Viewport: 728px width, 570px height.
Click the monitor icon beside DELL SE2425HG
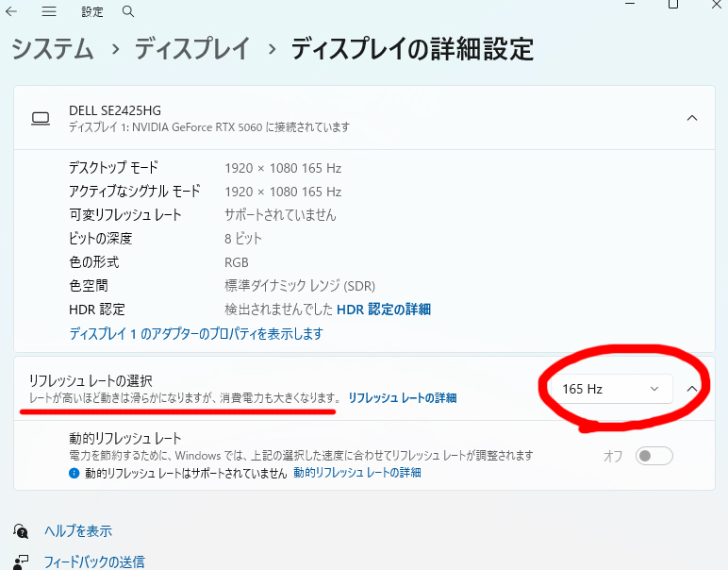[x=41, y=119]
